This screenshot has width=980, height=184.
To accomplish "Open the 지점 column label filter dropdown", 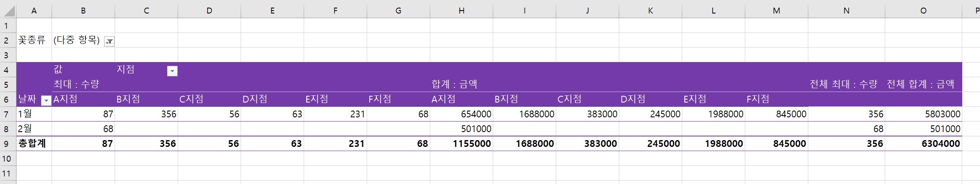I will pyautogui.click(x=172, y=71).
